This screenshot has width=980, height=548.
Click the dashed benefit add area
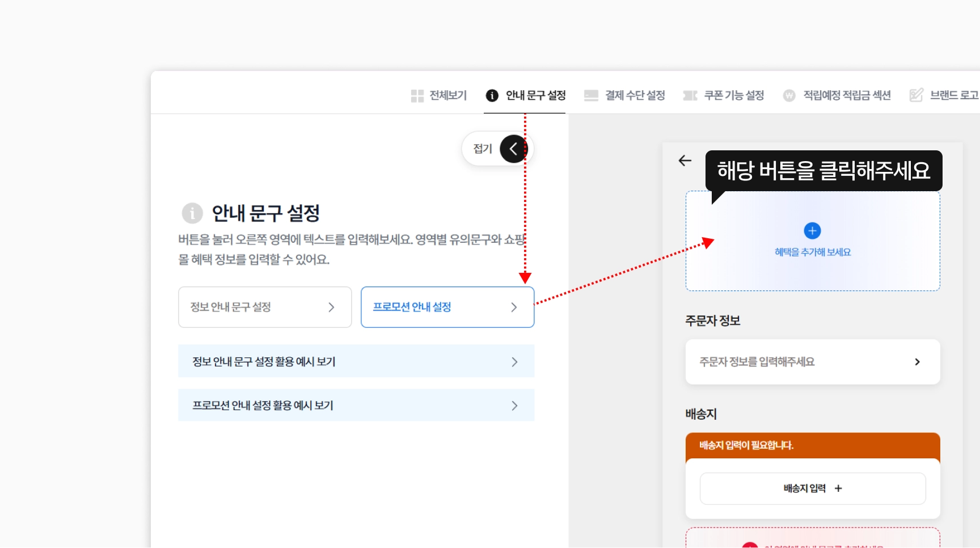pyautogui.click(x=813, y=241)
